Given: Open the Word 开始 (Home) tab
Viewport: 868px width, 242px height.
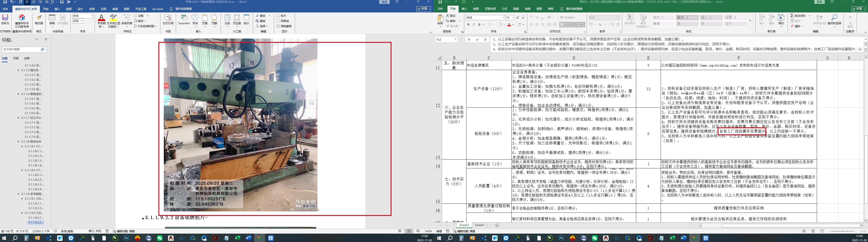Looking at the screenshot, I should 46,9.
